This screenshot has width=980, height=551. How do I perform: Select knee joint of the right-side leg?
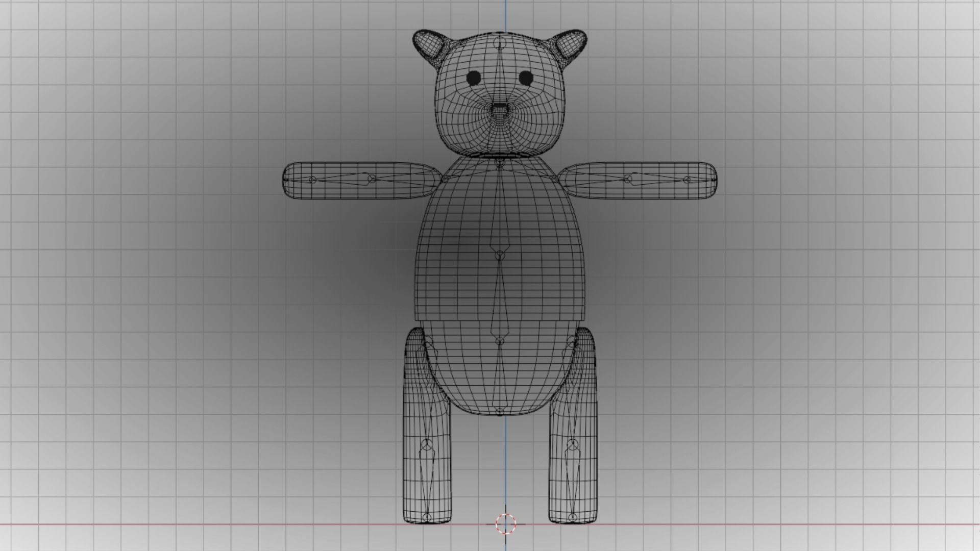[573, 445]
